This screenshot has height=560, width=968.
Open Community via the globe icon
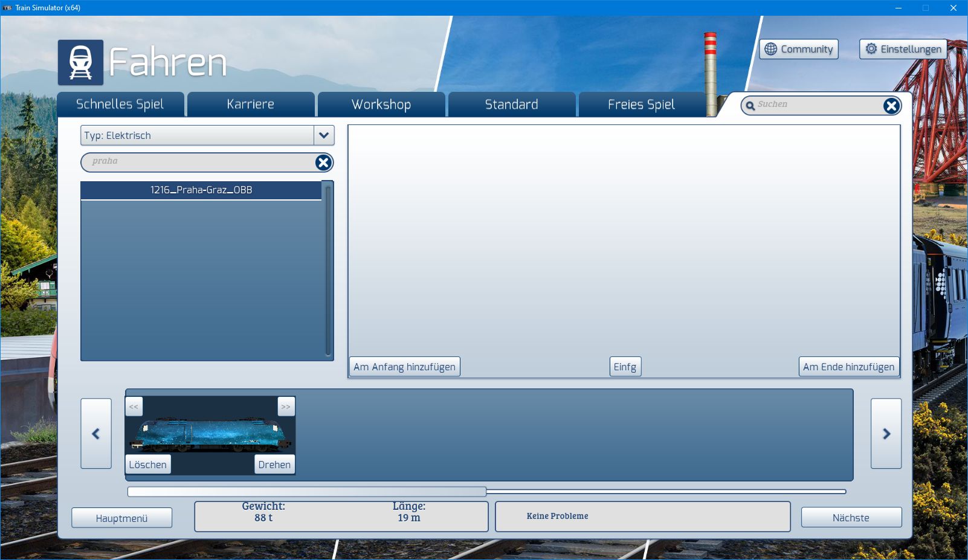click(x=771, y=49)
